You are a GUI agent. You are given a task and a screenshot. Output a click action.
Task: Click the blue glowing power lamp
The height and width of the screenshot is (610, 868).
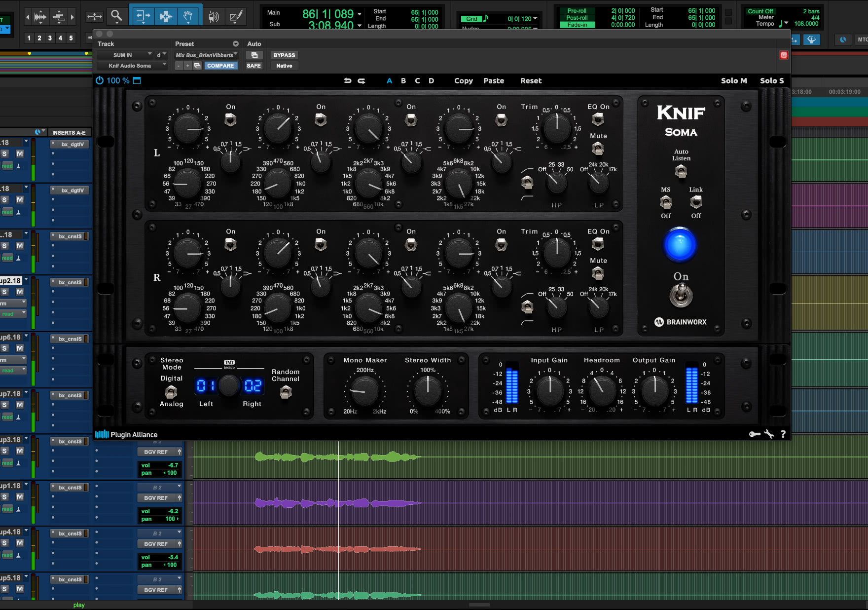click(680, 245)
